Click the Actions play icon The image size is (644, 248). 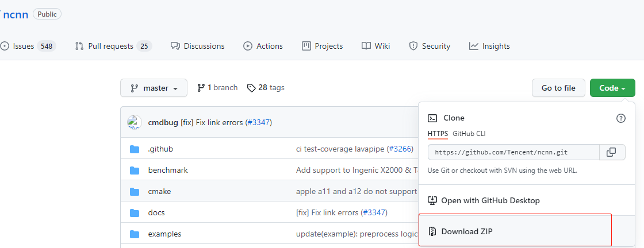click(248, 46)
